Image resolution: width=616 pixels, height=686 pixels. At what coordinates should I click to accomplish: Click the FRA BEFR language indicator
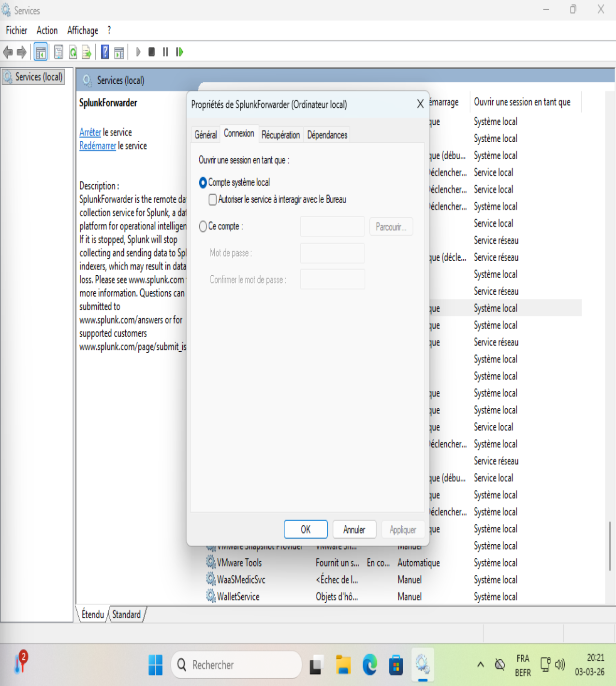[x=523, y=665]
